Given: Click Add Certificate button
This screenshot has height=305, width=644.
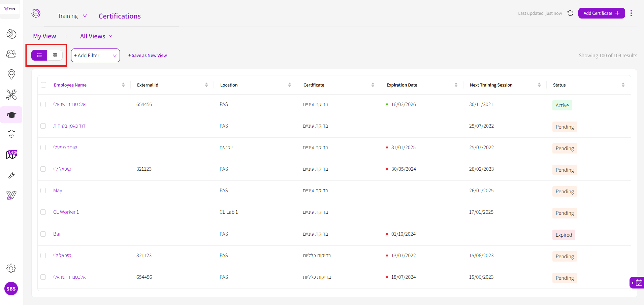Looking at the screenshot, I should [x=602, y=13].
